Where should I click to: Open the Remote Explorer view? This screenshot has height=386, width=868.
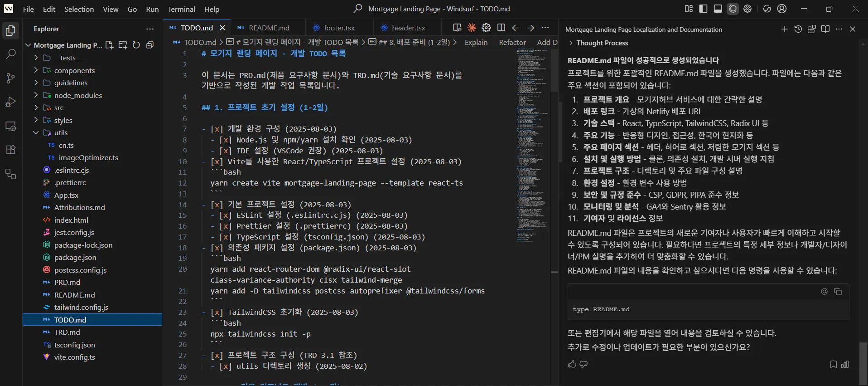click(x=11, y=126)
